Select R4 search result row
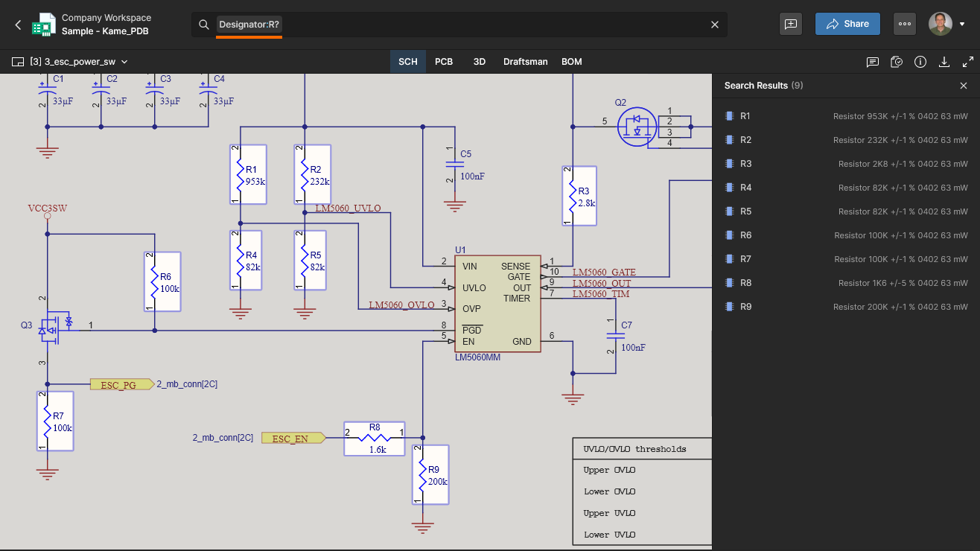Screen dimensions: 980x551 pyautogui.click(x=846, y=188)
